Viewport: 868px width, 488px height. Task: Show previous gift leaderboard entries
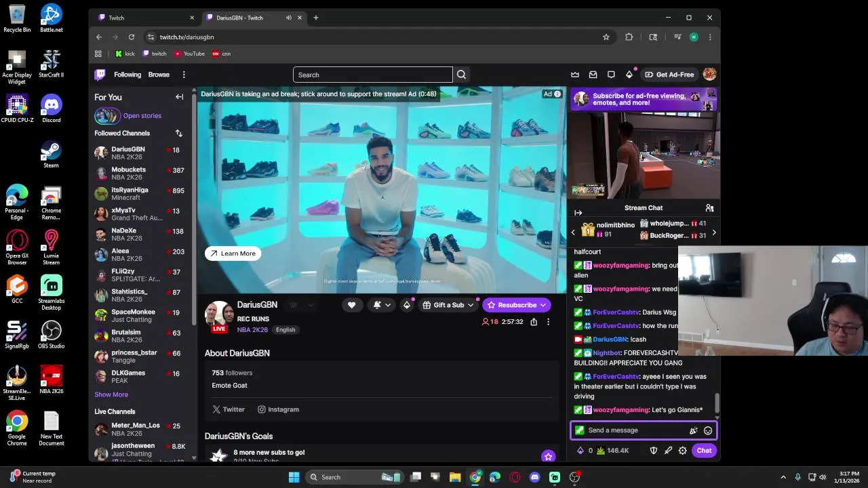tap(573, 232)
